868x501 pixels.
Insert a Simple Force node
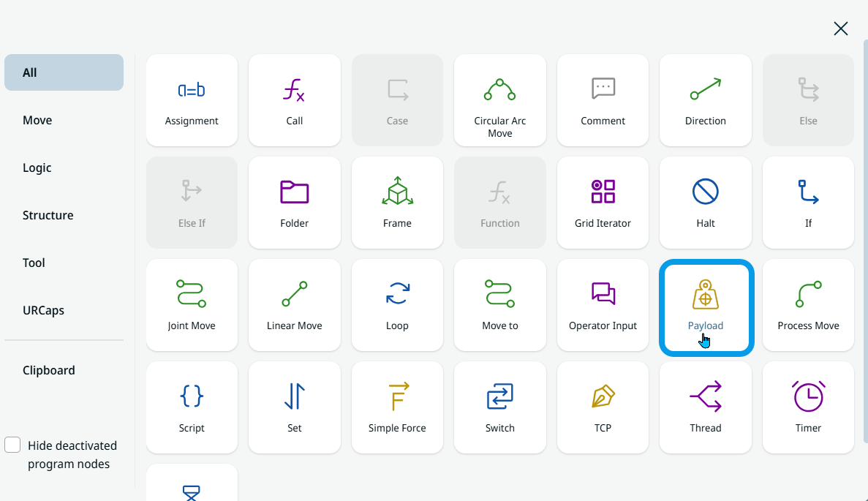tap(397, 407)
